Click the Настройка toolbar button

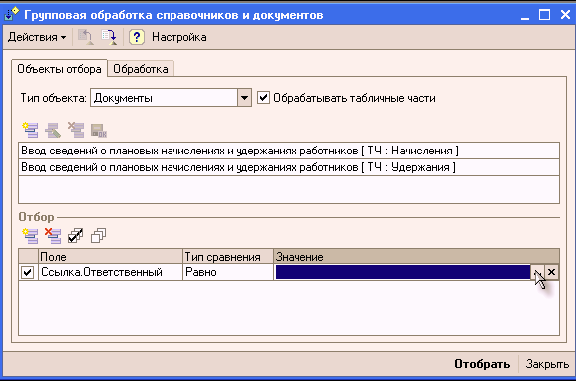point(179,37)
